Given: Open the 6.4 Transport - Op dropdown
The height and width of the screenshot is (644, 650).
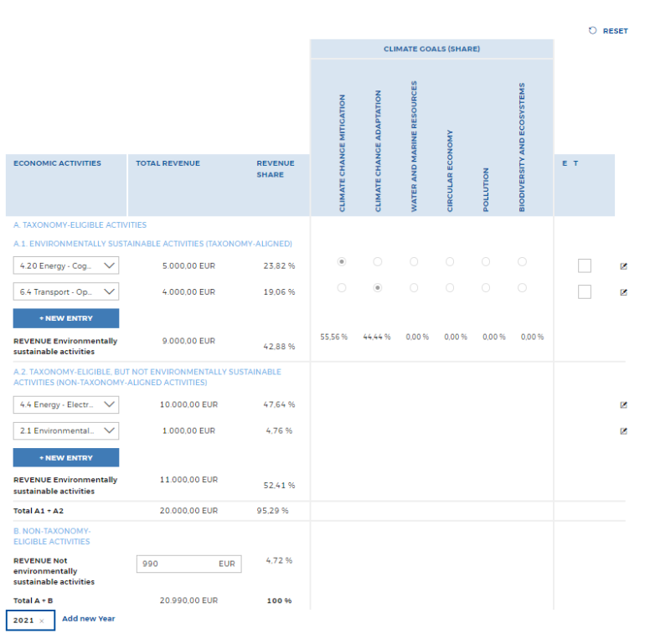Looking at the screenshot, I should coord(66,291).
